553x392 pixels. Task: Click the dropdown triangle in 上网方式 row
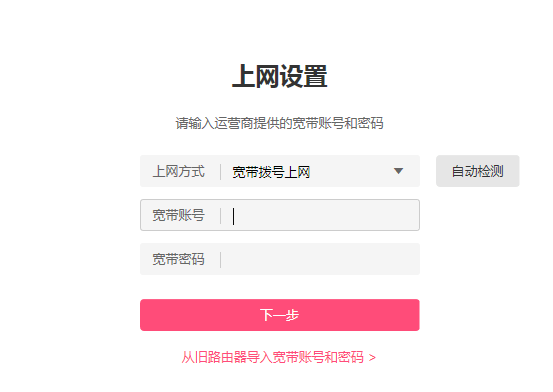point(398,171)
